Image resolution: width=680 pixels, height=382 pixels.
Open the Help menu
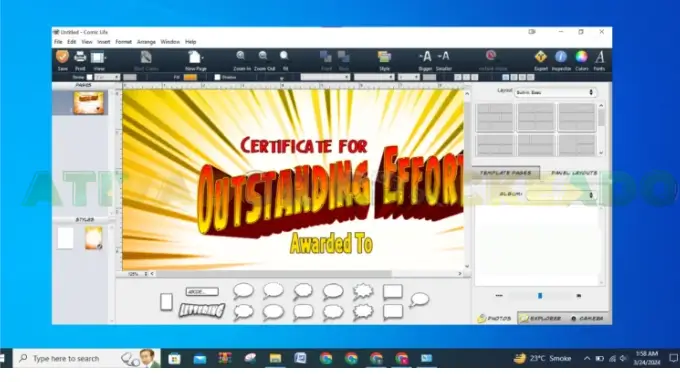(191, 42)
